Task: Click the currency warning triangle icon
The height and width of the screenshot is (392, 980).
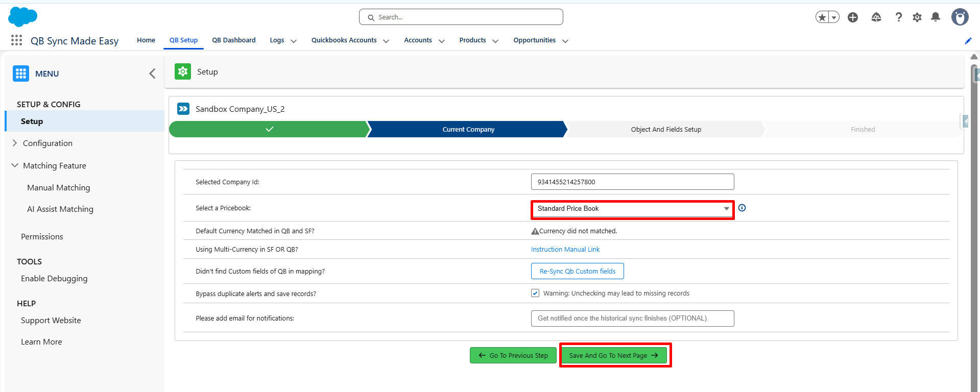Action: pos(535,231)
